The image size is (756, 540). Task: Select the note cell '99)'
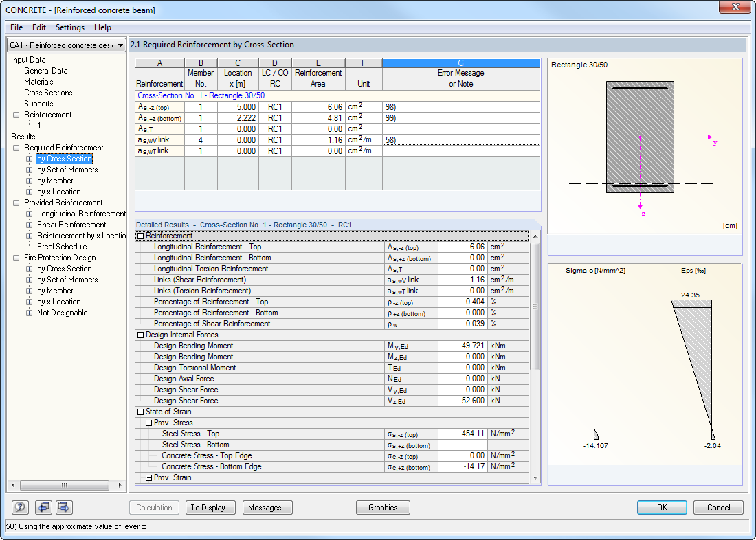click(x=461, y=117)
